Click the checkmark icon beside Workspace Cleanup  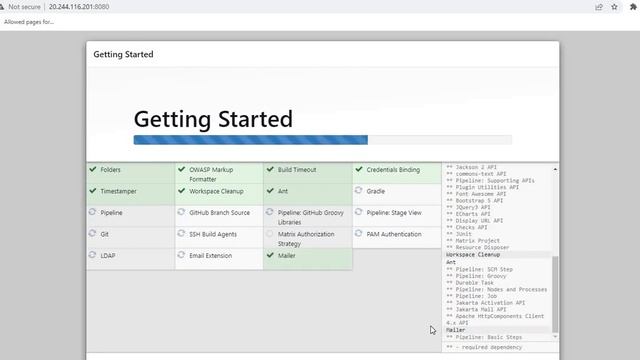tap(182, 191)
